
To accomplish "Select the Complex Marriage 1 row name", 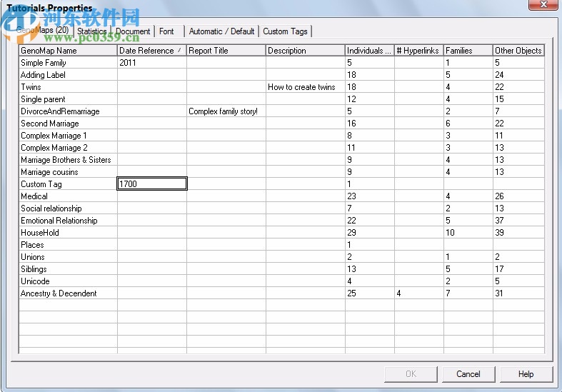I will 54,136.
